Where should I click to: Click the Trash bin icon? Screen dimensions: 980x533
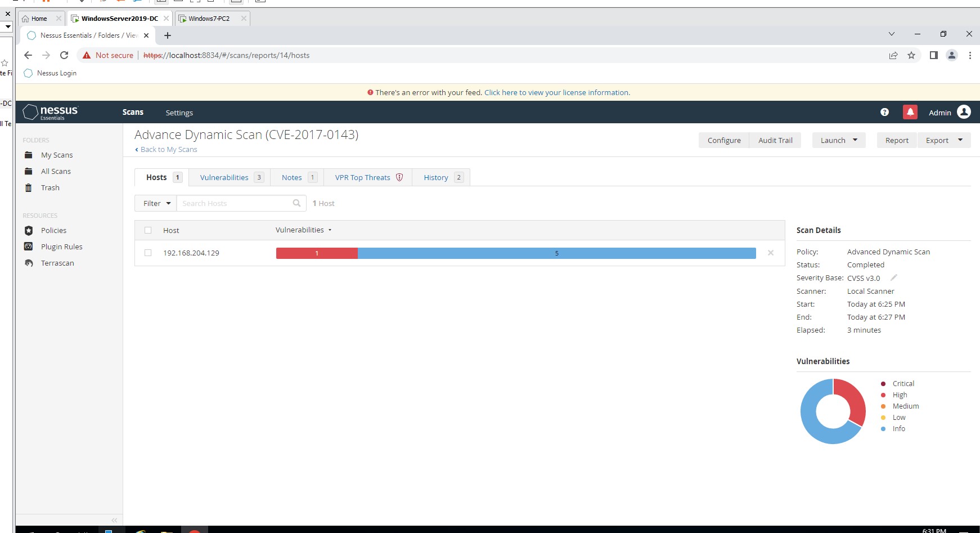click(29, 187)
